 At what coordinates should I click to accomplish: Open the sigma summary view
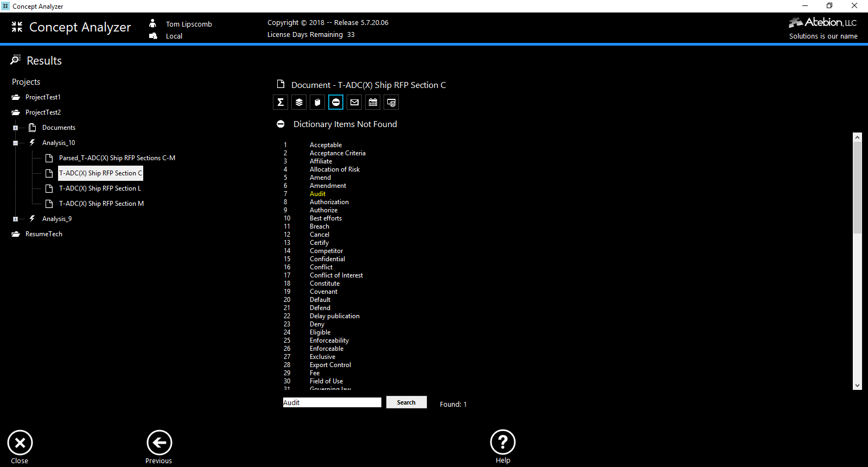pyautogui.click(x=280, y=102)
